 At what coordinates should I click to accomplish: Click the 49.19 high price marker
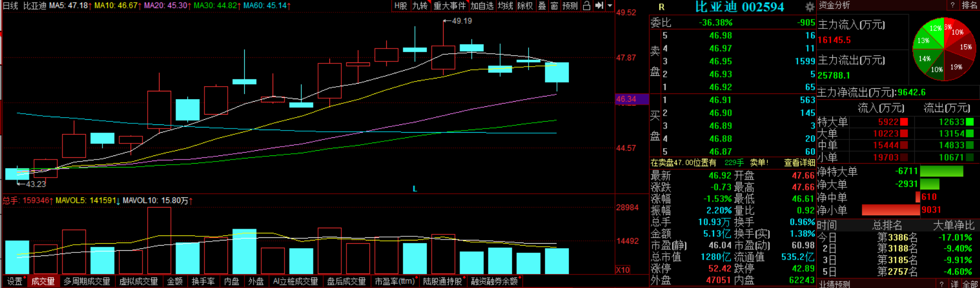(457, 21)
